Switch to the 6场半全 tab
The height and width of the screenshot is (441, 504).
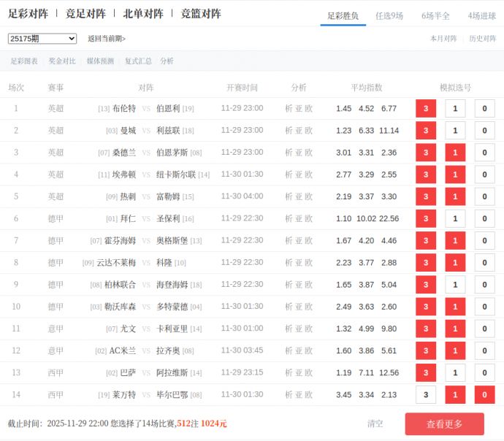(x=435, y=15)
